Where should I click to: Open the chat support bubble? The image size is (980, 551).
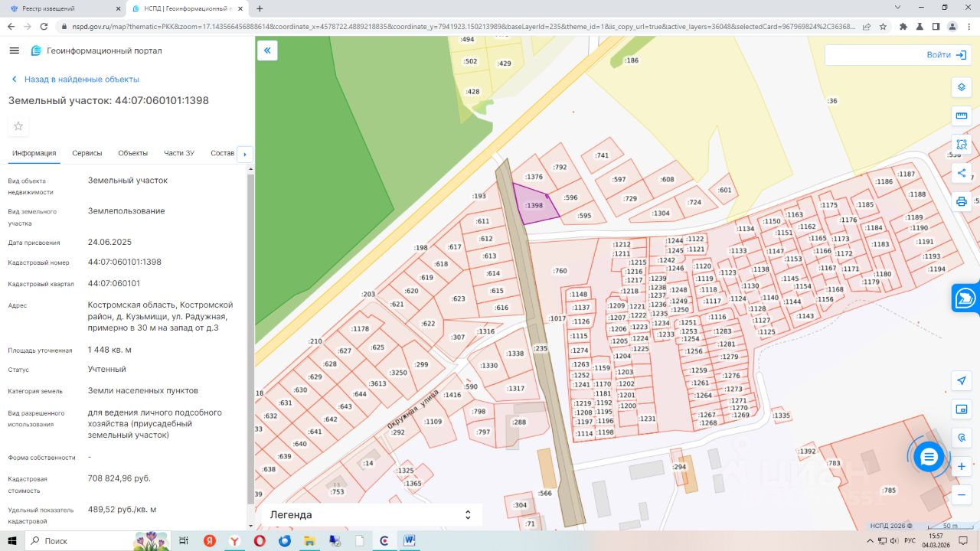[x=929, y=457]
